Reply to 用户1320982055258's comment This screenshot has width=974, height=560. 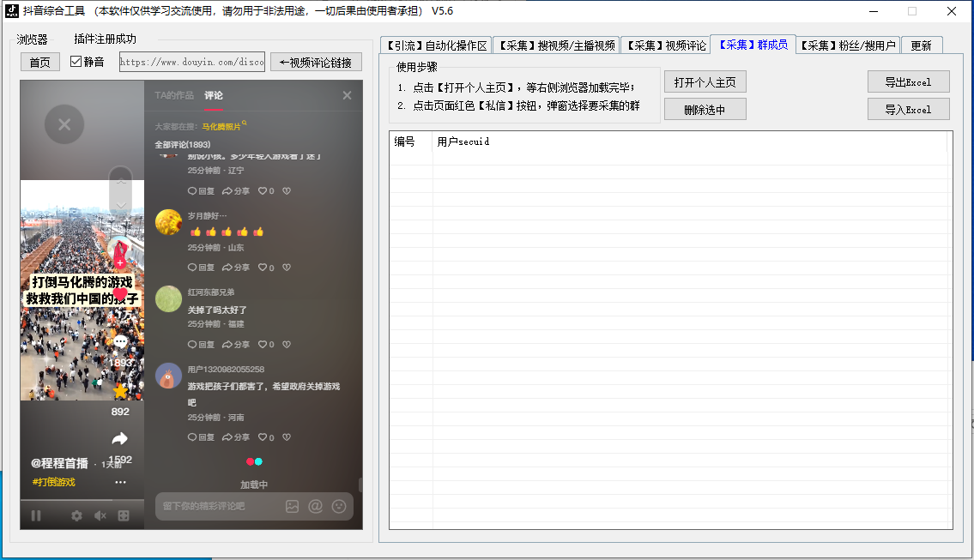tap(202, 437)
